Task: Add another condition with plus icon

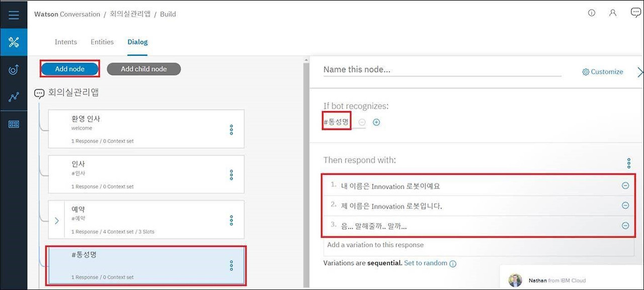Action: [x=376, y=122]
